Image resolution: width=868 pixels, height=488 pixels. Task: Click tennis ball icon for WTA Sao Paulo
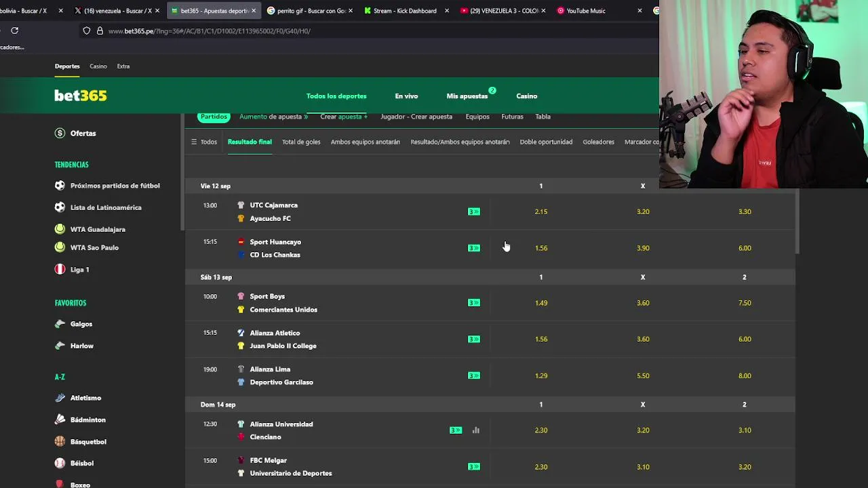[60, 247]
